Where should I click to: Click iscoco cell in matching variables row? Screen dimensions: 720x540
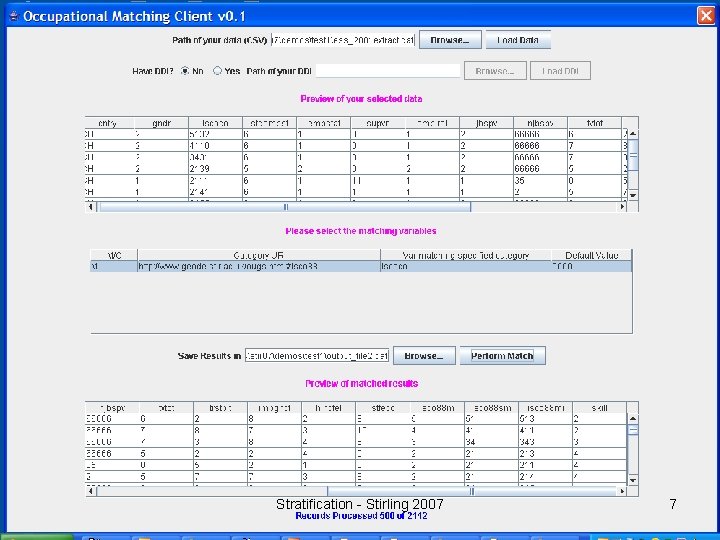pyautogui.click(x=466, y=266)
